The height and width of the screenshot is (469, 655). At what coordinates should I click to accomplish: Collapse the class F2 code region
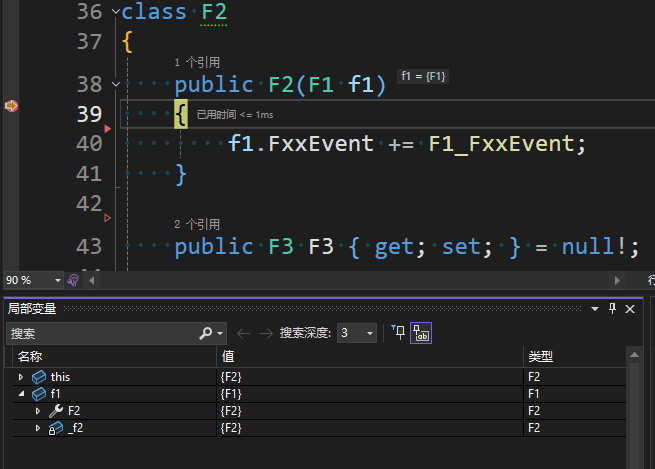click(x=116, y=11)
